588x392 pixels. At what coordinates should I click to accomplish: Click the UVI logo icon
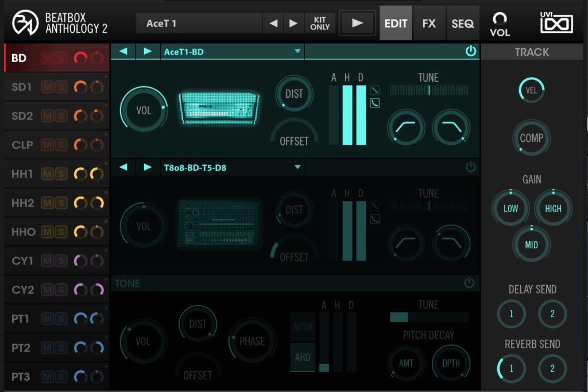tap(556, 22)
